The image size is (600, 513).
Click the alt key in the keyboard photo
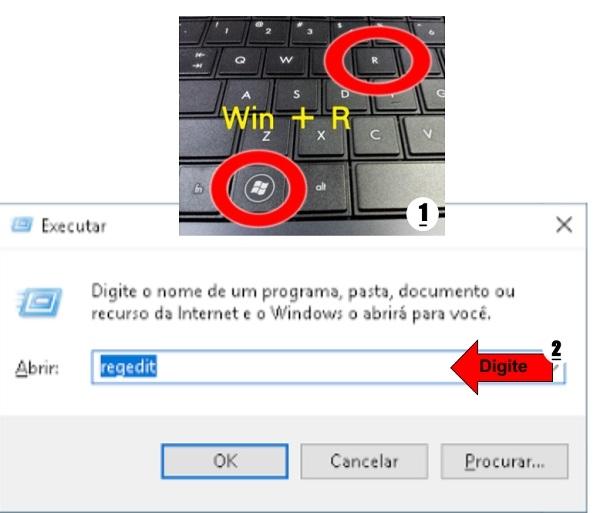coord(321,187)
